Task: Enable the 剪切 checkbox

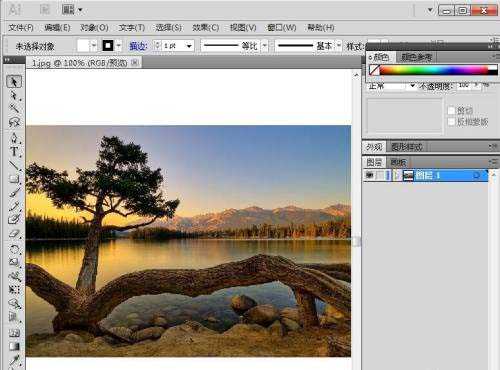Action: point(451,110)
